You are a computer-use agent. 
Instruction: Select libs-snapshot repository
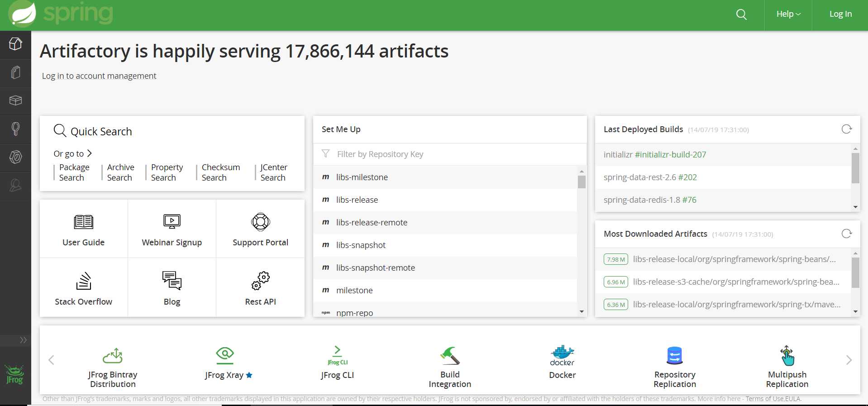(x=445, y=245)
